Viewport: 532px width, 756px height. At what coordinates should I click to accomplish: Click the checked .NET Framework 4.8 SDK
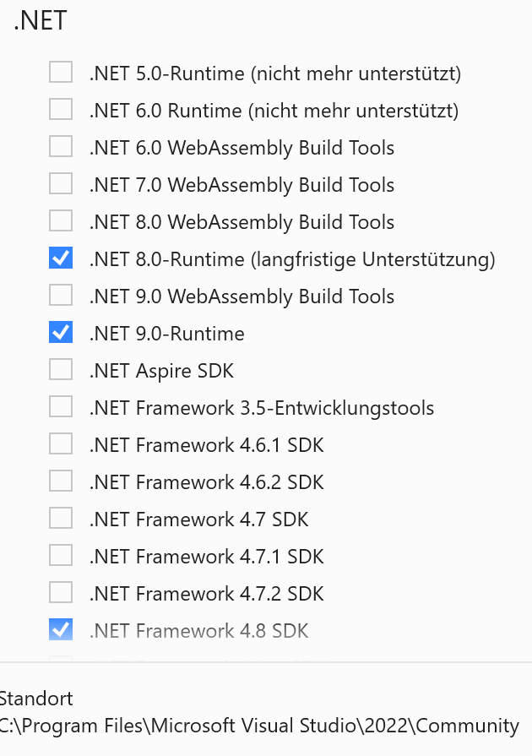pos(60,629)
